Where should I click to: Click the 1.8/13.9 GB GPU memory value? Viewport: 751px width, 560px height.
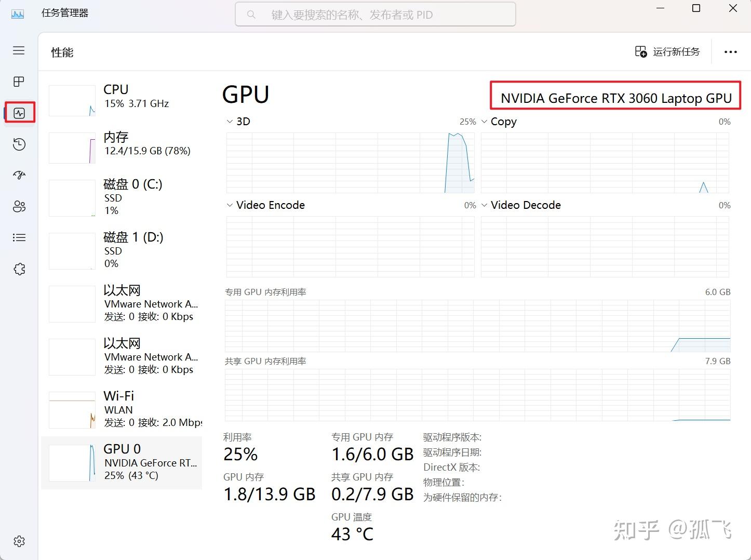(x=270, y=494)
